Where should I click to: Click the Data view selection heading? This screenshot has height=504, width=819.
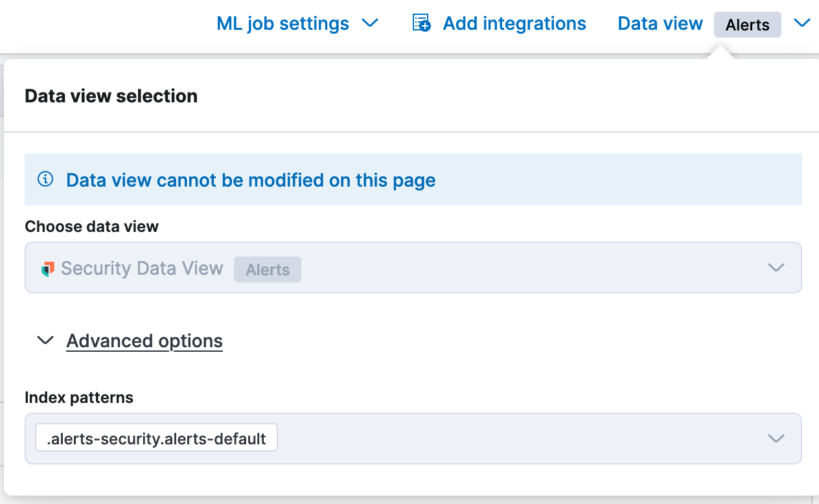[111, 96]
